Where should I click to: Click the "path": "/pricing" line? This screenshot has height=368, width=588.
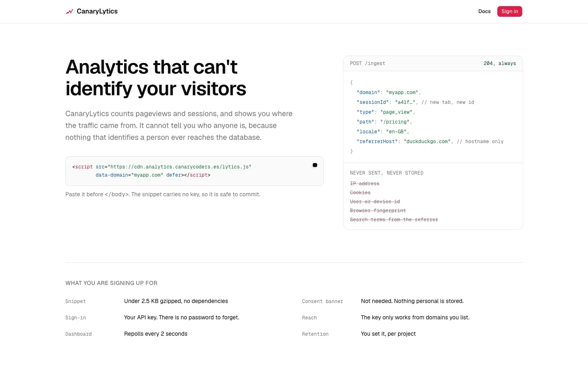coord(384,122)
